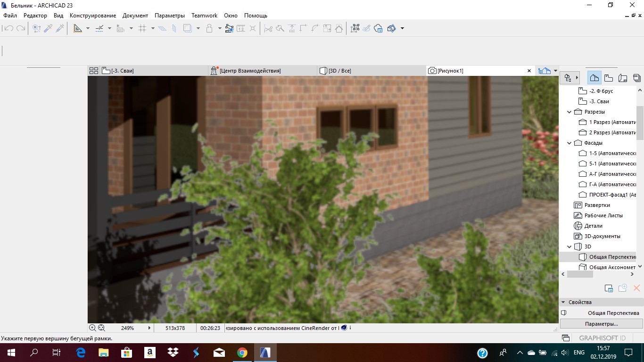Click the Параметры... button
The height and width of the screenshot is (362, 644).
click(x=601, y=324)
